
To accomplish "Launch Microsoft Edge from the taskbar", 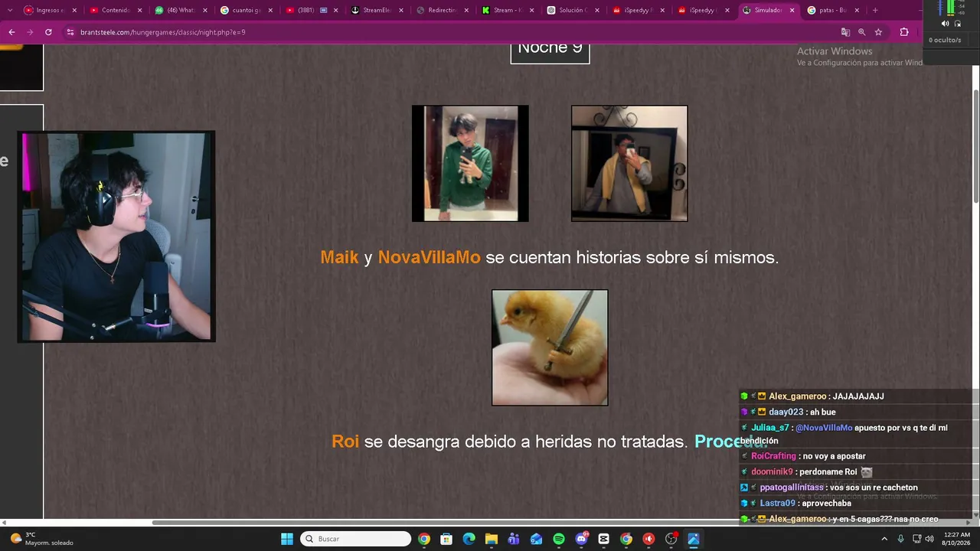I will click(469, 539).
